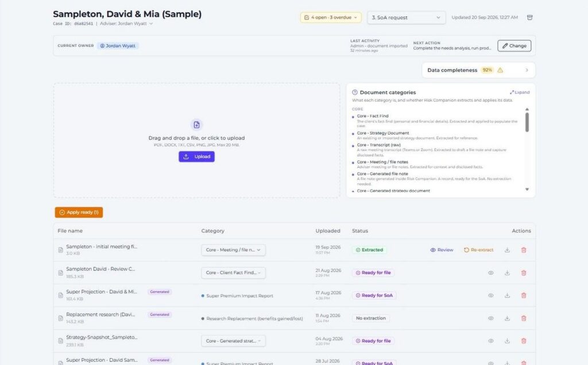Delete the Sampleton initial meeting file
This screenshot has height=365, width=588.
point(524,249)
